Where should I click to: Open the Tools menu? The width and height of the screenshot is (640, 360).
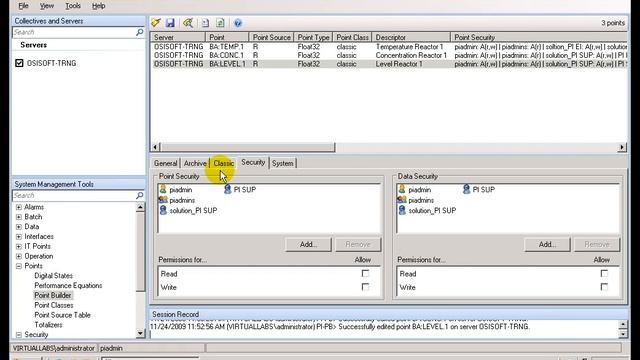(x=73, y=6)
